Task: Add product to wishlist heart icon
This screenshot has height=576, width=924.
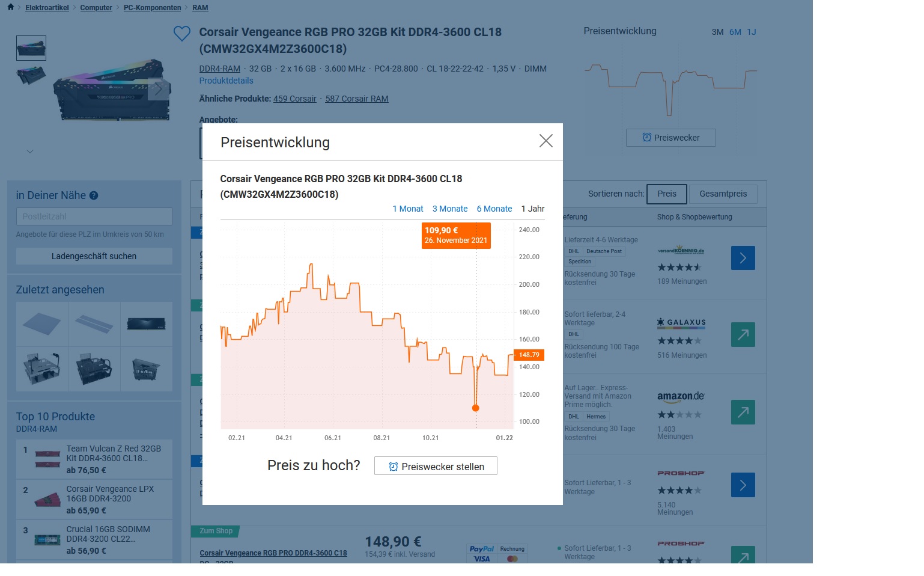Action: (181, 34)
